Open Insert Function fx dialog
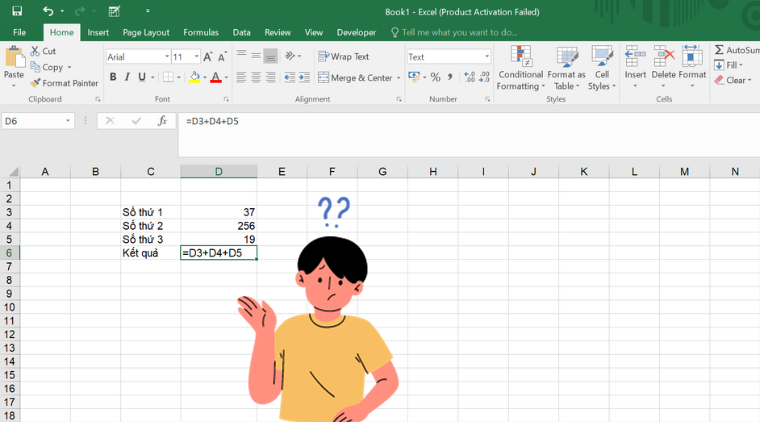The height and width of the screenshot is (422, 760). [x=162, y=121]
